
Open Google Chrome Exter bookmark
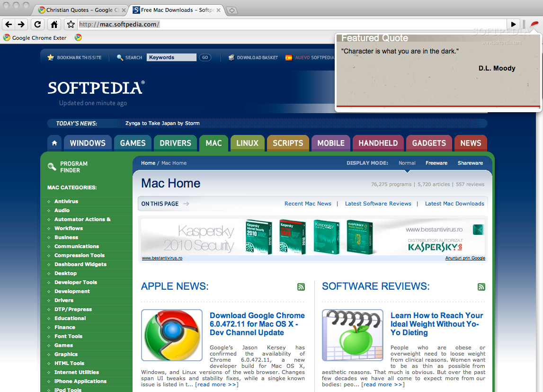click(x=35, y=38)
